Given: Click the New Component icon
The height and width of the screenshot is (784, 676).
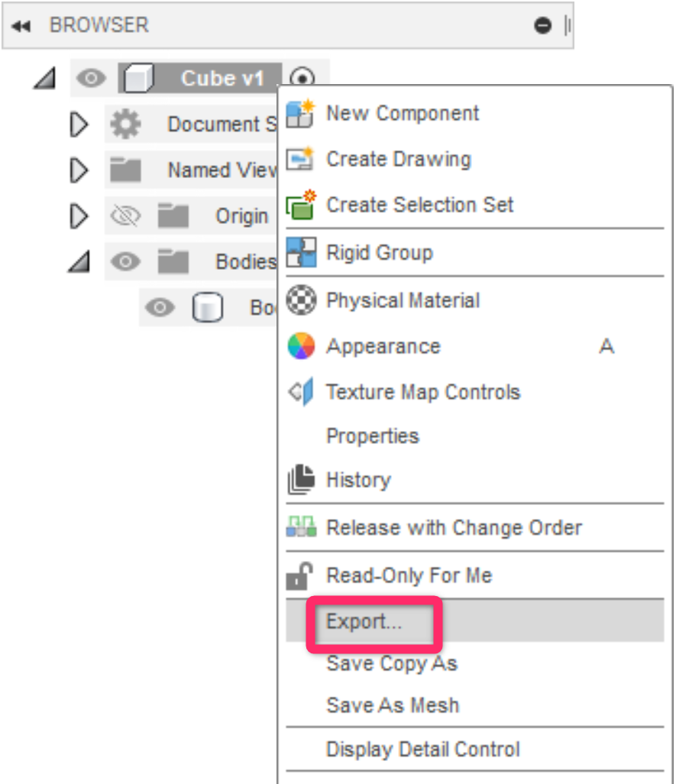Looking at the screenshot, I should (x=300, y=114).
